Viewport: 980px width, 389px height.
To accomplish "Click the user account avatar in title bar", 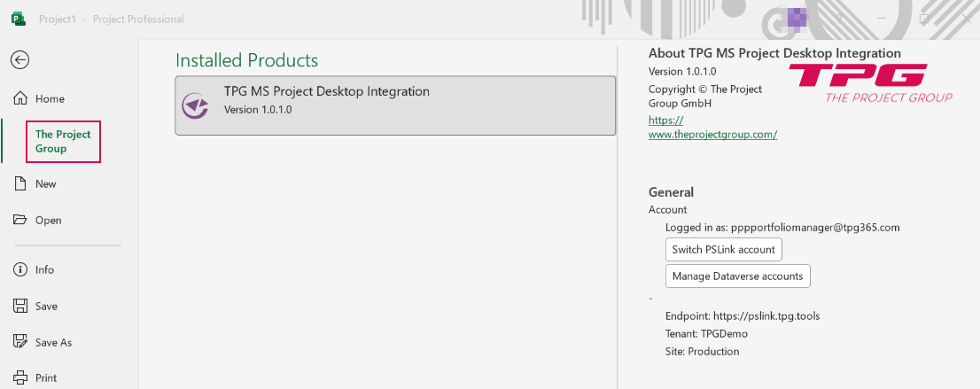I will click(797, 19).
